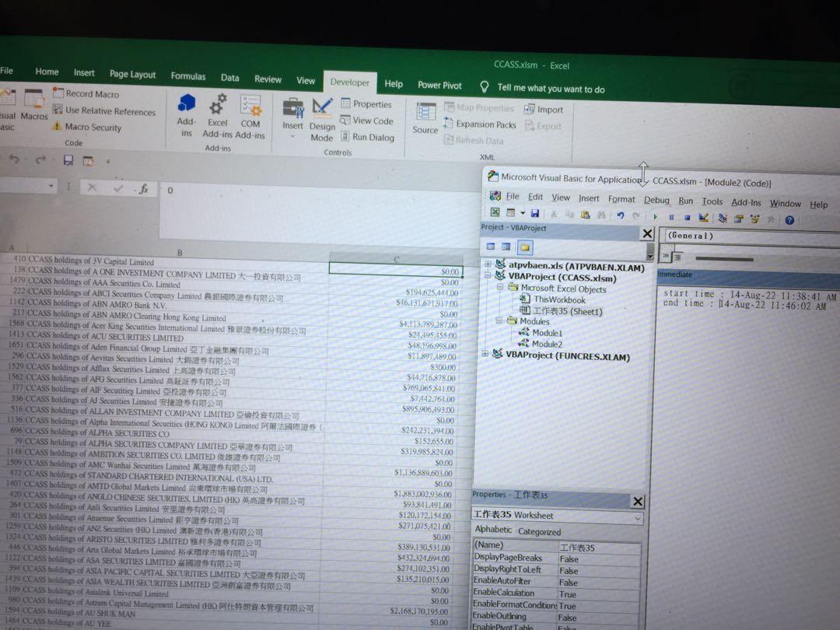The height and width of the screenshot is (630, 840).
Task: Switch to Categorized tab in Properties
Action: 539,532
